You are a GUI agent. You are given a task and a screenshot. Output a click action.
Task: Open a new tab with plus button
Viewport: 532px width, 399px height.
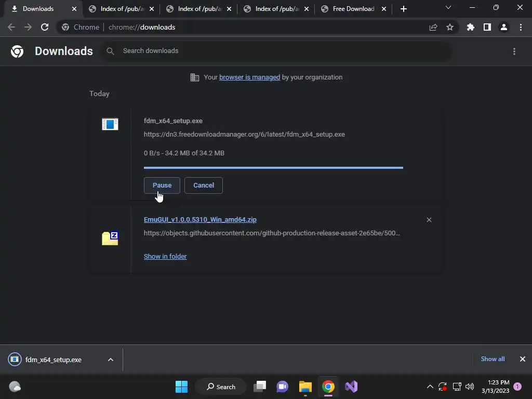tap(403, 9)
